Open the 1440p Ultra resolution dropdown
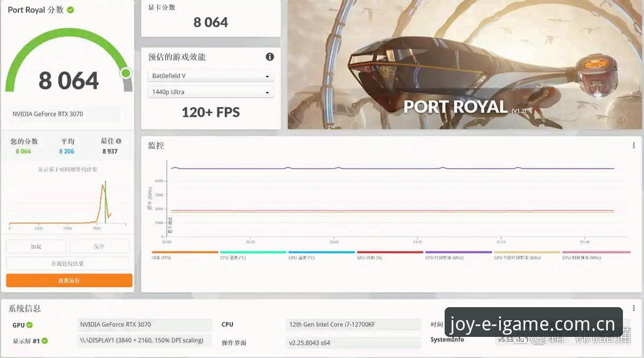The width and height of the screenshot is (644, 358). (210, 92)
